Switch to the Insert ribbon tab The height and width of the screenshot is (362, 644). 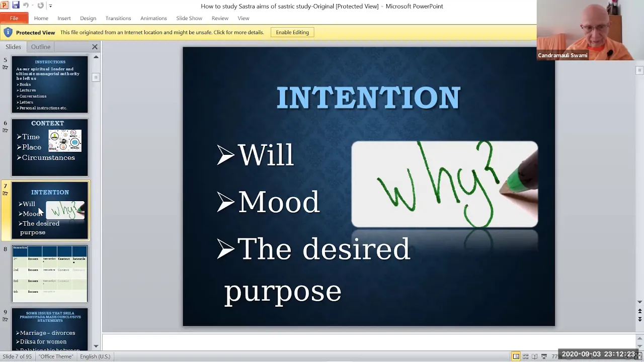(x=64, y=18)
